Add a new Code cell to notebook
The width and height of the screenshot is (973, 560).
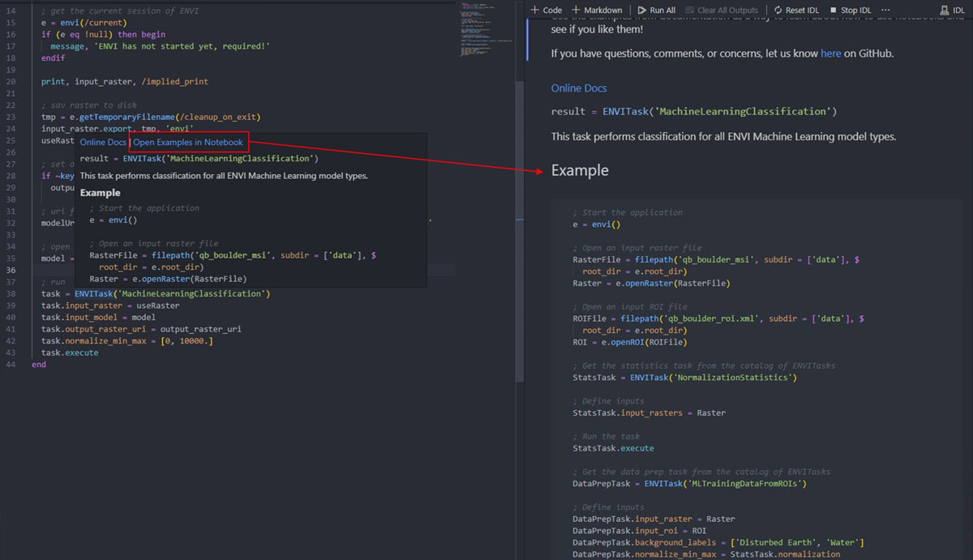546,10
